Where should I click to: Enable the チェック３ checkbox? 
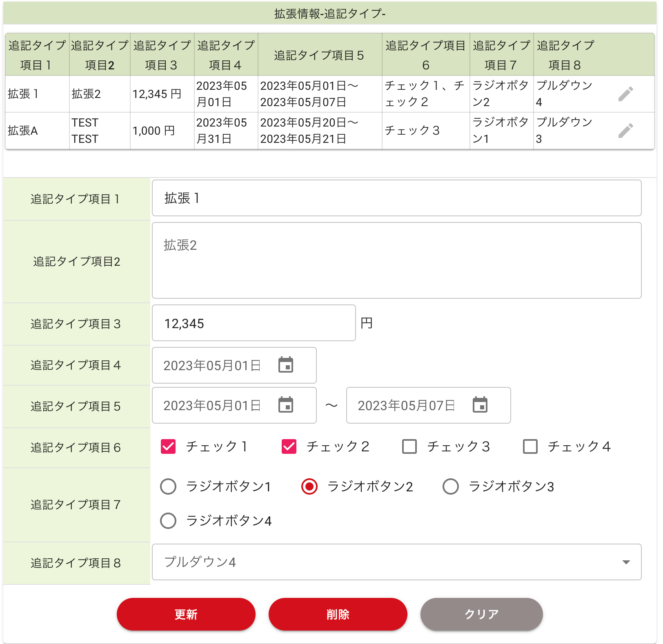pos(409,446)
